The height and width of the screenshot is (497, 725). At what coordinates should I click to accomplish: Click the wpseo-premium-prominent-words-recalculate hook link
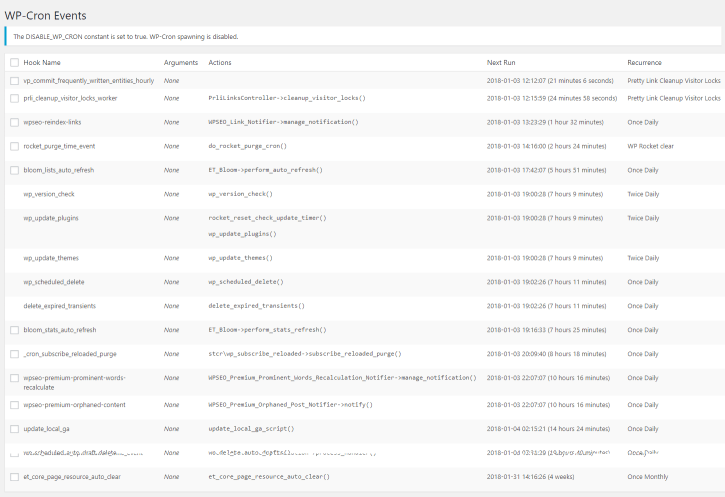click(75, 378)
